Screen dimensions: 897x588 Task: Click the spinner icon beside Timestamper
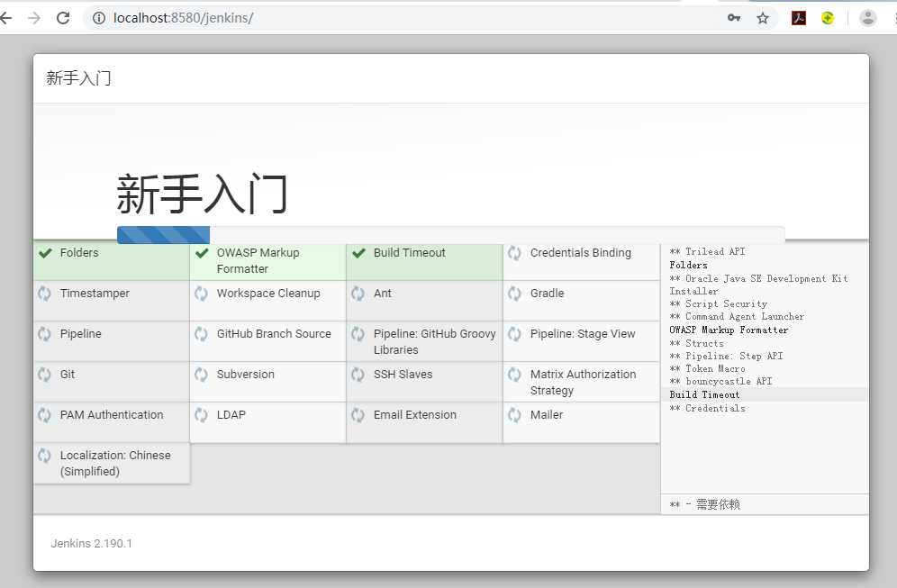point(44,294)
